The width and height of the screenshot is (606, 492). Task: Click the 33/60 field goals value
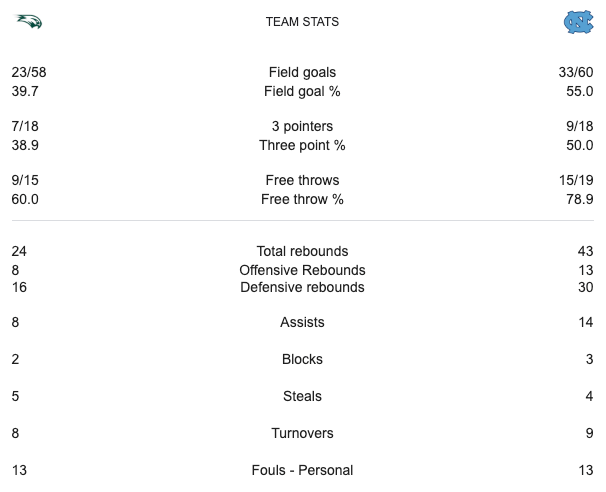tap(576, 72)
